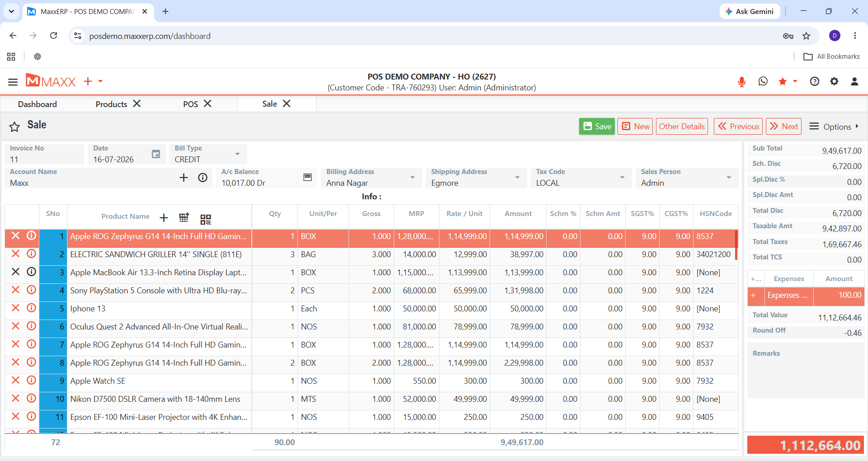Switch to the Dashboard tab
This screenshot has height=461, width=868.
click(x=38, y=104)
